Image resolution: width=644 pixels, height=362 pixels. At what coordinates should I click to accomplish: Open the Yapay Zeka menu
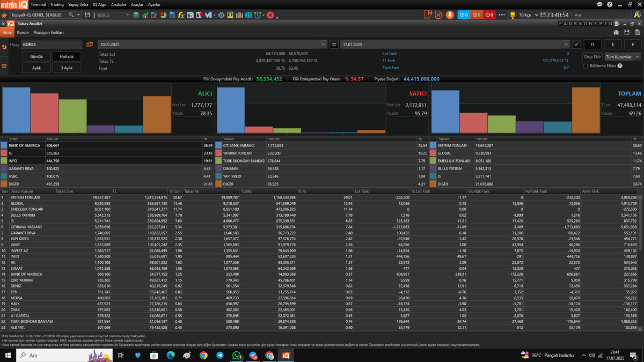pos(78,4)
